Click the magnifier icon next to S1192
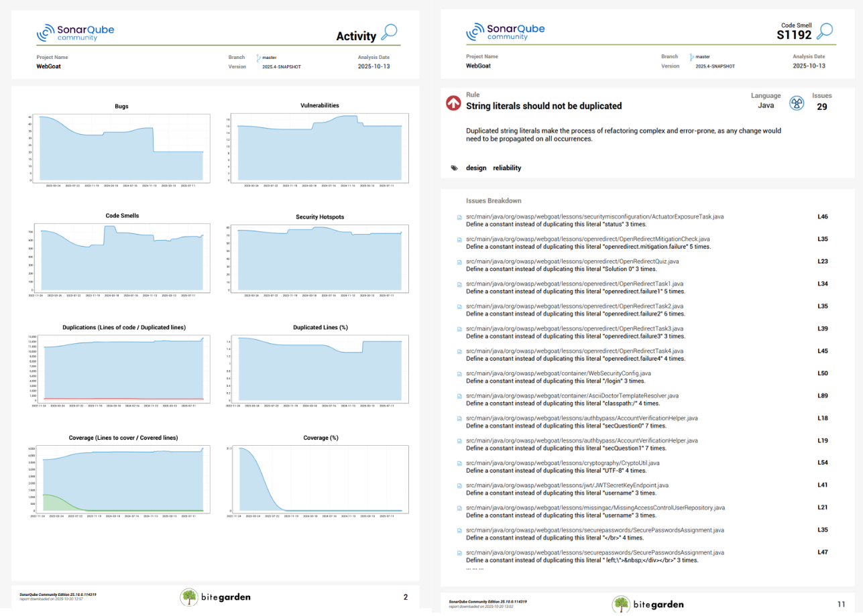This screenshot has width=863, height=616. coord(825,32)
